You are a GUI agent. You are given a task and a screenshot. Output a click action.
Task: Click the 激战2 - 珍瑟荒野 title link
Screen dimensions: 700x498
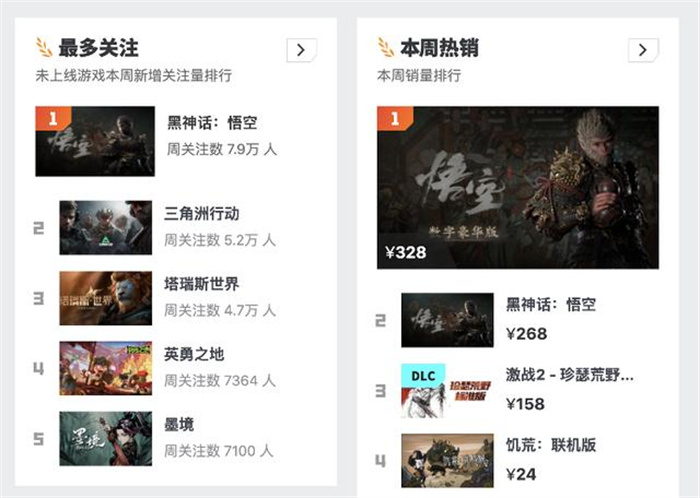(x=570, y=375)
